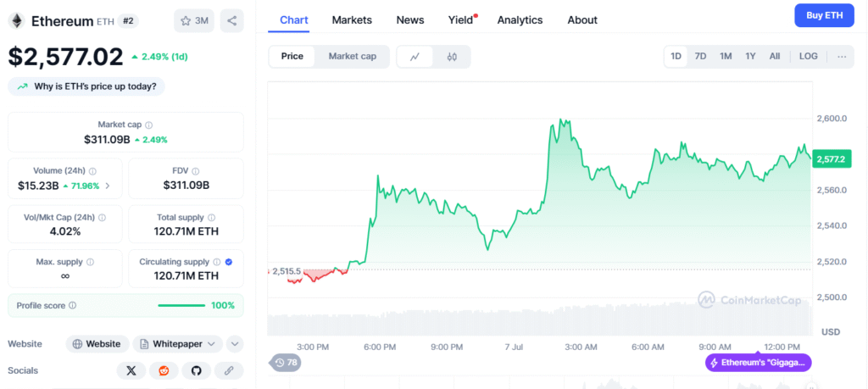Set chart range to 7D
Screen dimensions: 868x389
click(x=700, y=57)
